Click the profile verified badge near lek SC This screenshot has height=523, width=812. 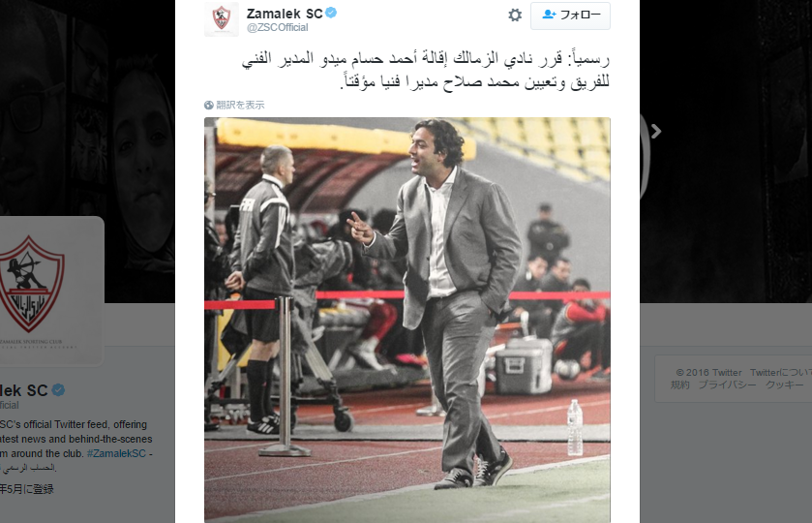58,389
